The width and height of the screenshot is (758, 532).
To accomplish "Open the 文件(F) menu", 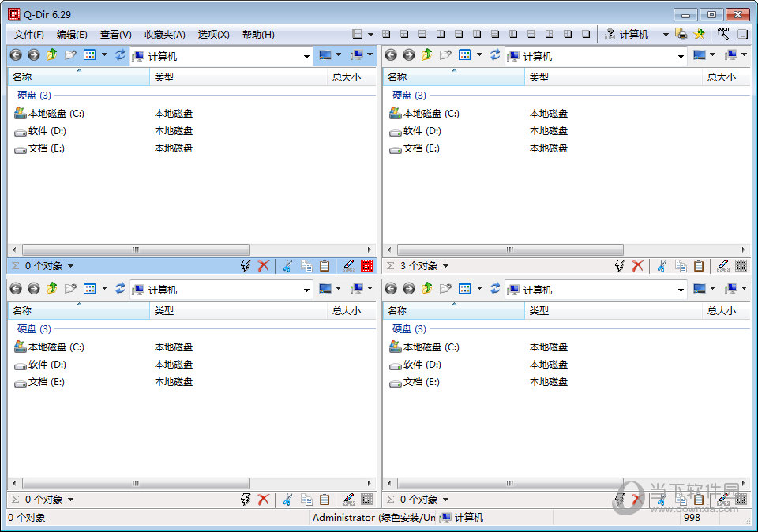I will point(28,34).
